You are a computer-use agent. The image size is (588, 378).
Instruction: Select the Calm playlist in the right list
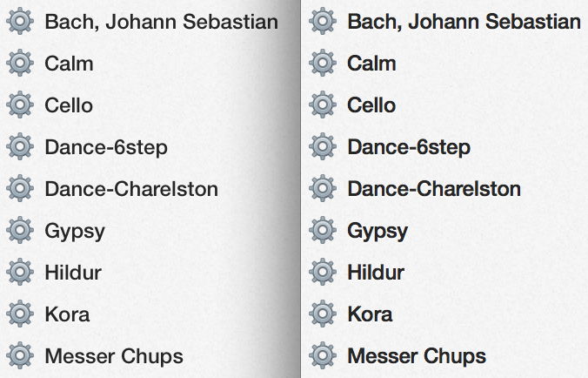[371, 63]
